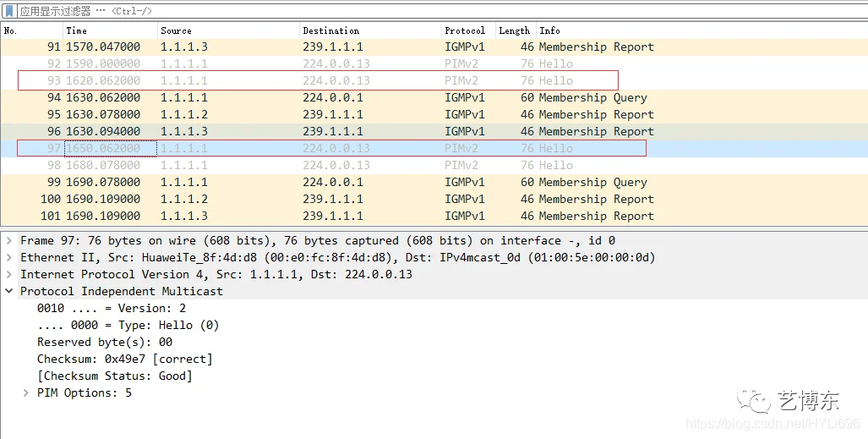Click the Ethernet II source/destination summary line
The width and height of the screenshot is (868, 439).
pos(338,257)
